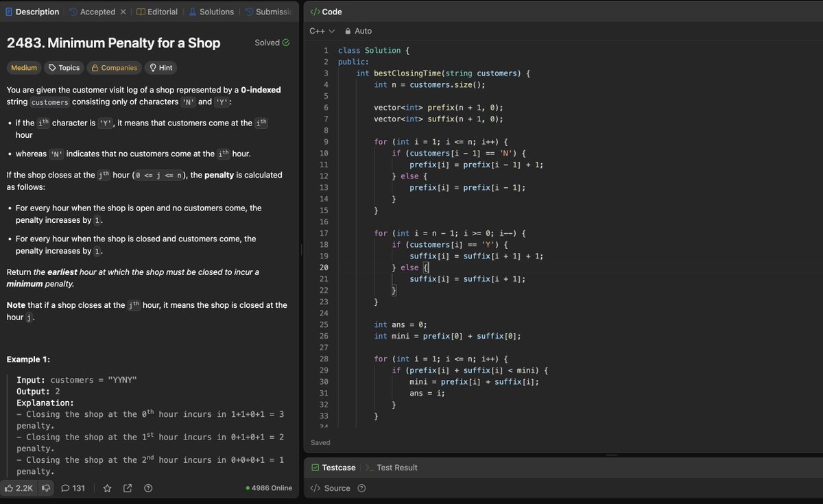
Task: Open Source help question mark icon
Action: coord(361,488)
